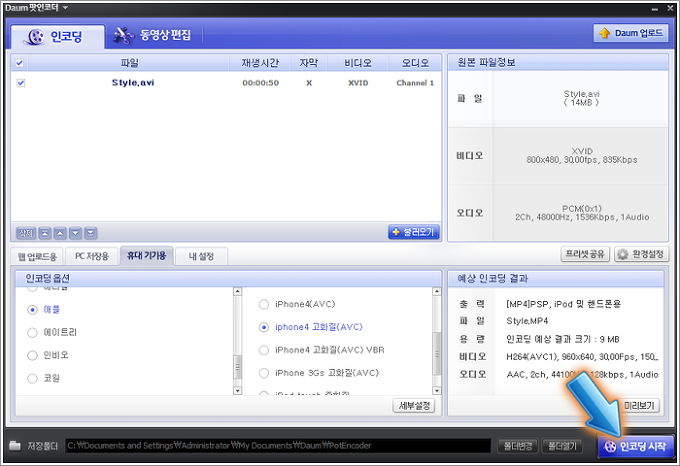Click the 폴더열기 button
Viewport: 680px width, 466px height.
562,446
